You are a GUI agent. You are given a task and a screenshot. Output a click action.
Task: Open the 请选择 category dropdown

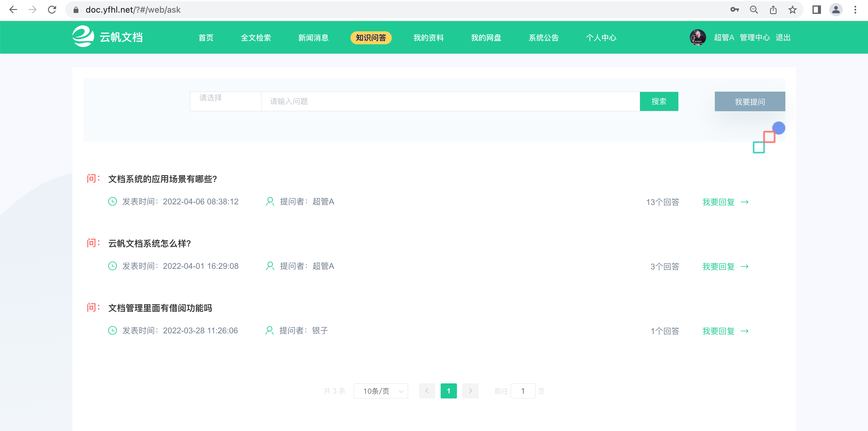[x=225, y=101]
